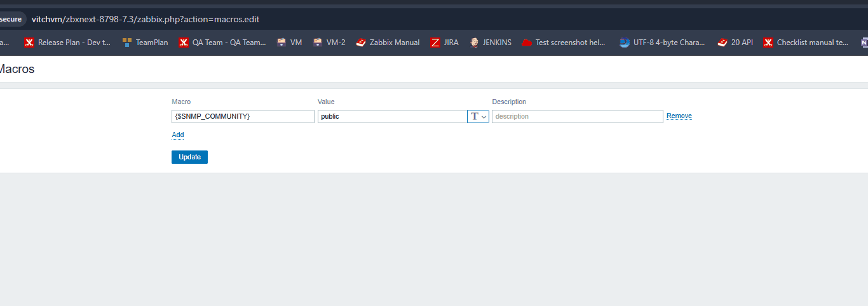This screenshot has width=868, height=306.
Task: Open the QA Team bookmark
Action: tap(222, 43)
